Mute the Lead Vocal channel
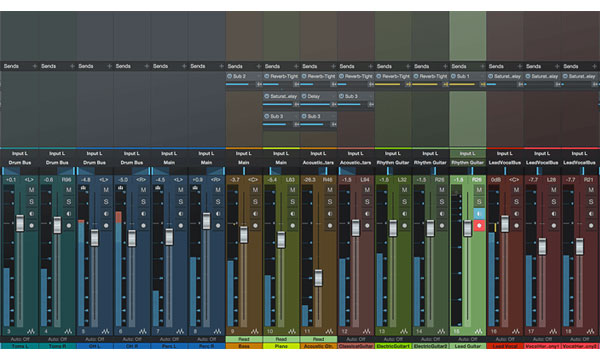600x360 pixels. coord(516,190)
